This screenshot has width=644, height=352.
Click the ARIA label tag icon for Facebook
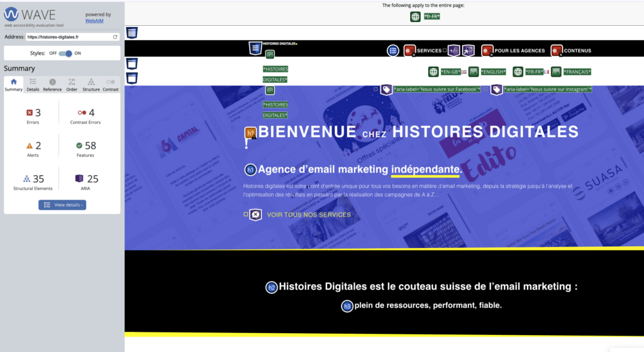tap(386, 89)
